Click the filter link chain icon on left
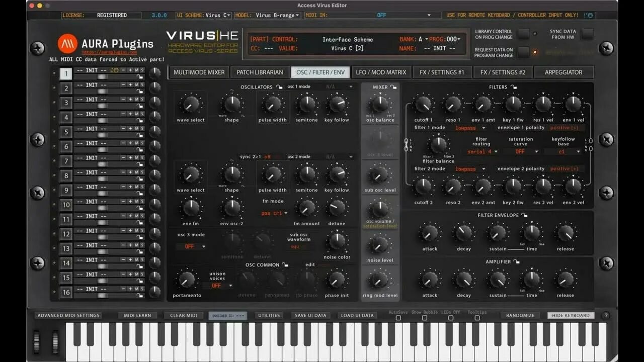Viewport: 644px width, 362px height. [x=407, y=144]
